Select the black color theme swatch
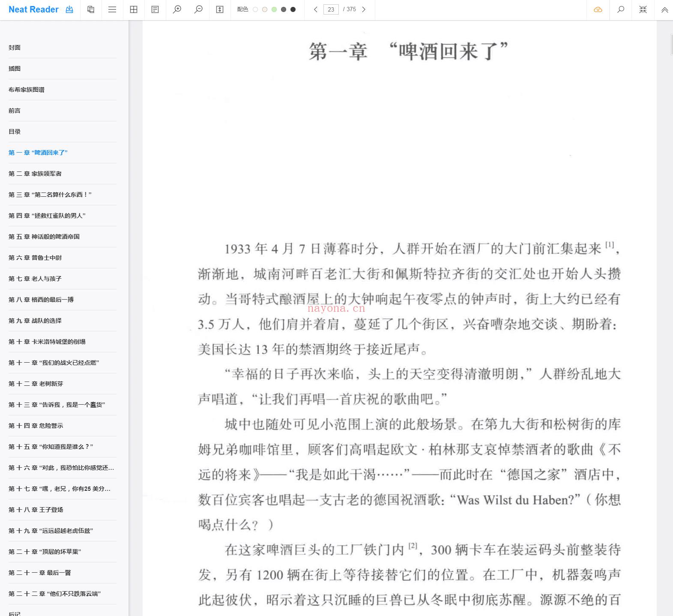This screenshot has width=673, height=616. pyautogui.click(x=293, y=9)
